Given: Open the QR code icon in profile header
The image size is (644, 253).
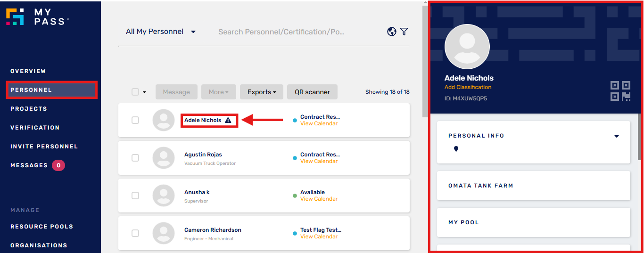Looking at the screenshot, I should click(620, 91).
